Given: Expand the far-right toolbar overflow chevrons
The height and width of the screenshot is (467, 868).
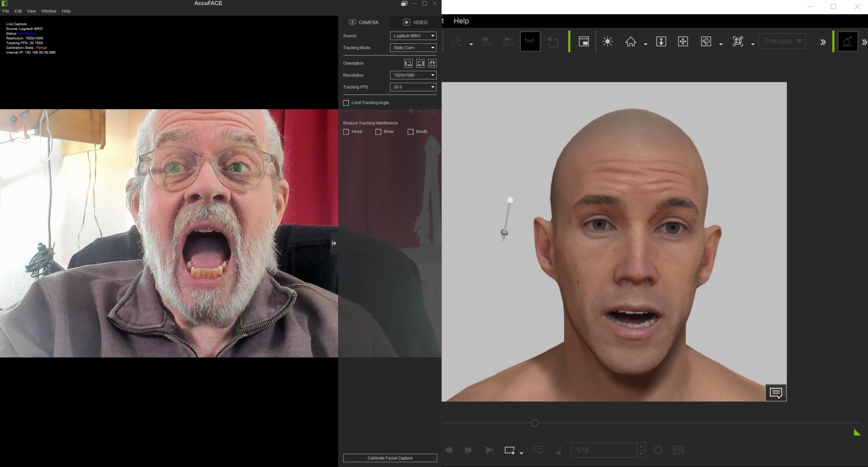Looking at the screenshot, I should coord(865,42).
